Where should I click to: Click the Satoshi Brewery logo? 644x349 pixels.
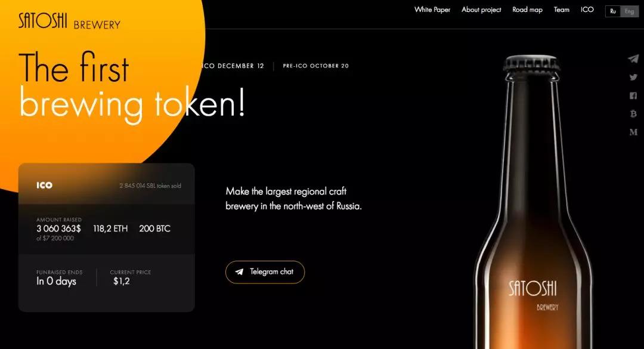(69, 21)
